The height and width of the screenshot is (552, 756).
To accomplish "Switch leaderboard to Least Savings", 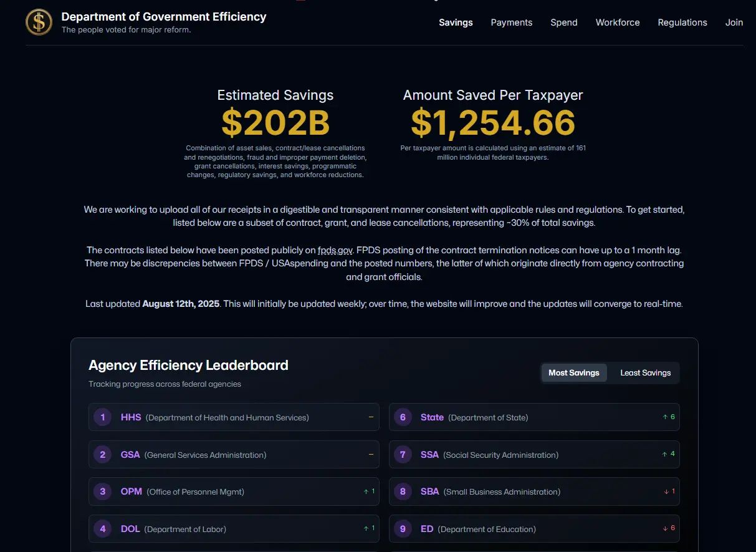I will tap(645, 373).
